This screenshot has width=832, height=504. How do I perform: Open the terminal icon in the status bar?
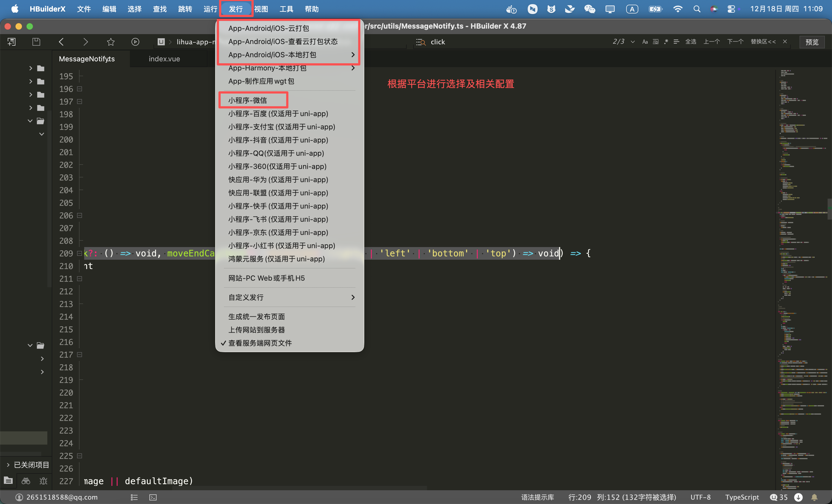pyautogui.click(x=153, y=497)
